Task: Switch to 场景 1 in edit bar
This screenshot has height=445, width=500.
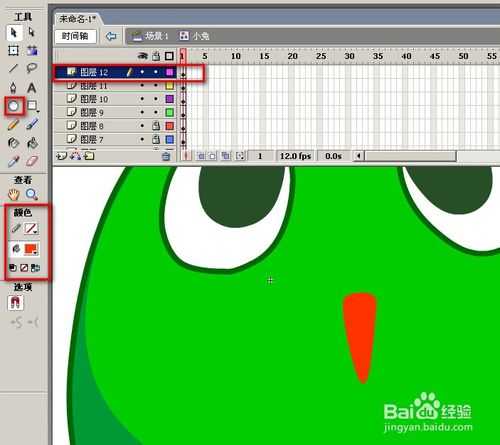Action: coord(151,36)
